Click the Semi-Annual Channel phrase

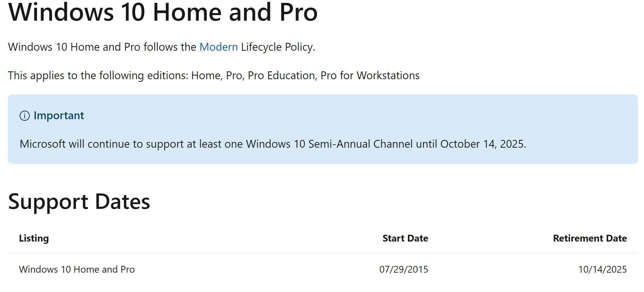pos(360,144)
